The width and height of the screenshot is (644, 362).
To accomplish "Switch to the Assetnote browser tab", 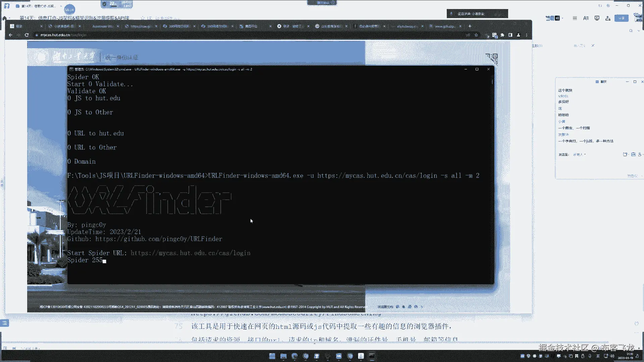I will [103, 26].
